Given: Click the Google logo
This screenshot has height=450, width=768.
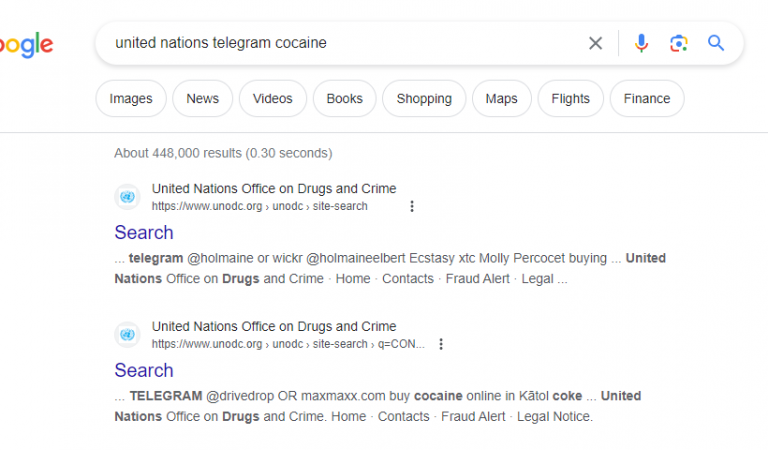Looking at the screenshot, I should tap(25, 45).
